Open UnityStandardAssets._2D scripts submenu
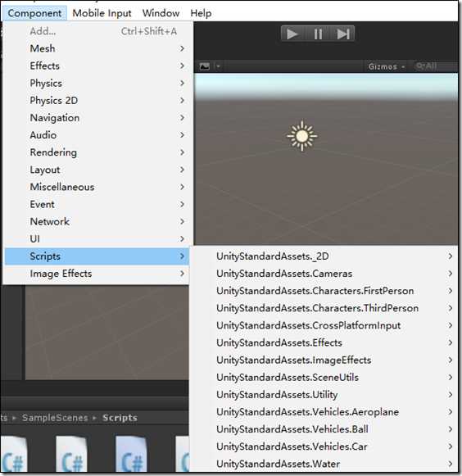 pos(325,256)
